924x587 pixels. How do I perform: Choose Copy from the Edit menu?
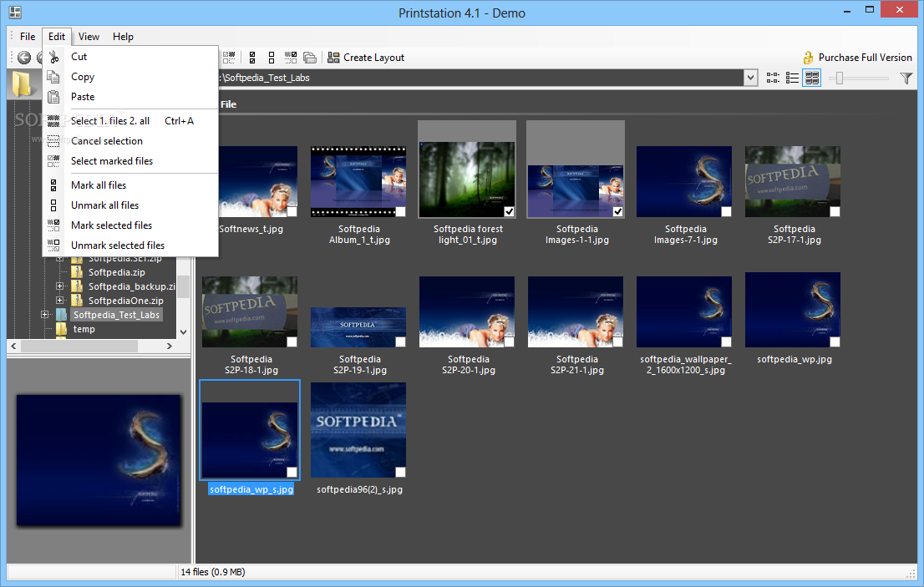coord(130,77)
